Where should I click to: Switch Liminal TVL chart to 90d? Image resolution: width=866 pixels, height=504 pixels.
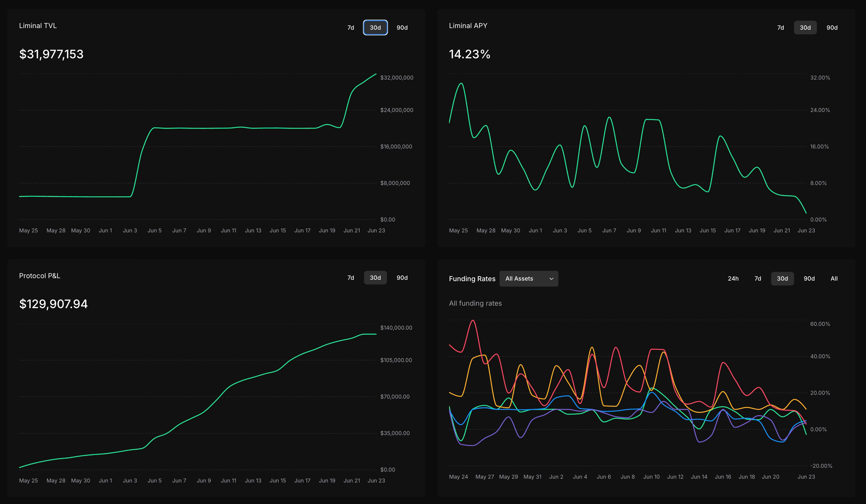pyautogui.click(x=402, y=28)
